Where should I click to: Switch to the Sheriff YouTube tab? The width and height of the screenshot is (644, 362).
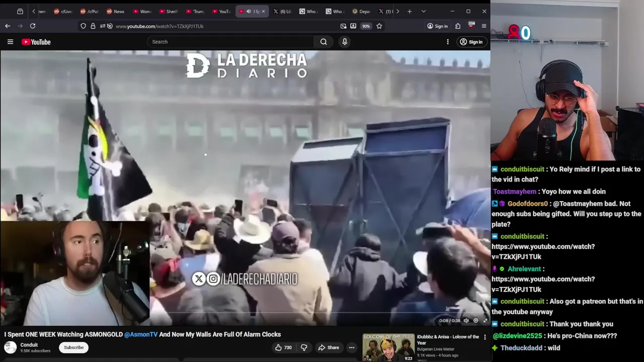coord(169,11)
